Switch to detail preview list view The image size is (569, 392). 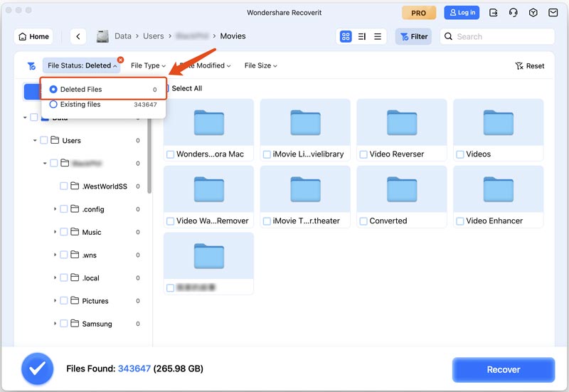tap(362, 36)
